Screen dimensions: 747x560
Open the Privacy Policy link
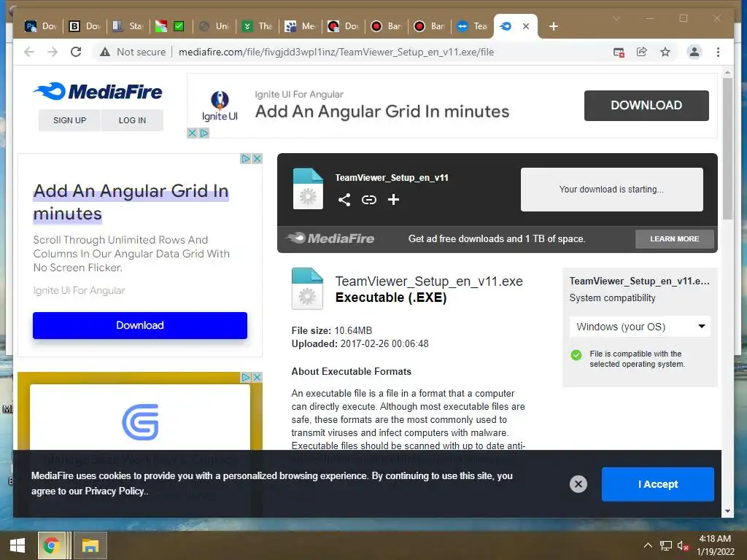tap(115, 491)
